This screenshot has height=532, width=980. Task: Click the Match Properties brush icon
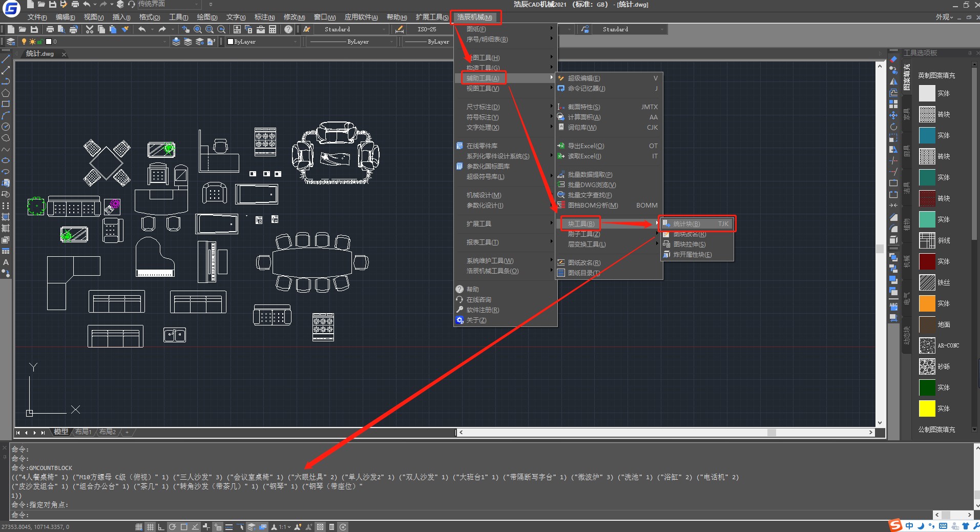(x=125, y=29)
